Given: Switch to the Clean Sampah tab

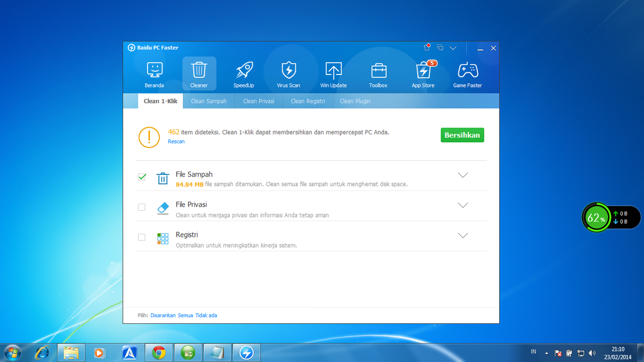Looking at the screenshot, I should [x=209, y=101].
